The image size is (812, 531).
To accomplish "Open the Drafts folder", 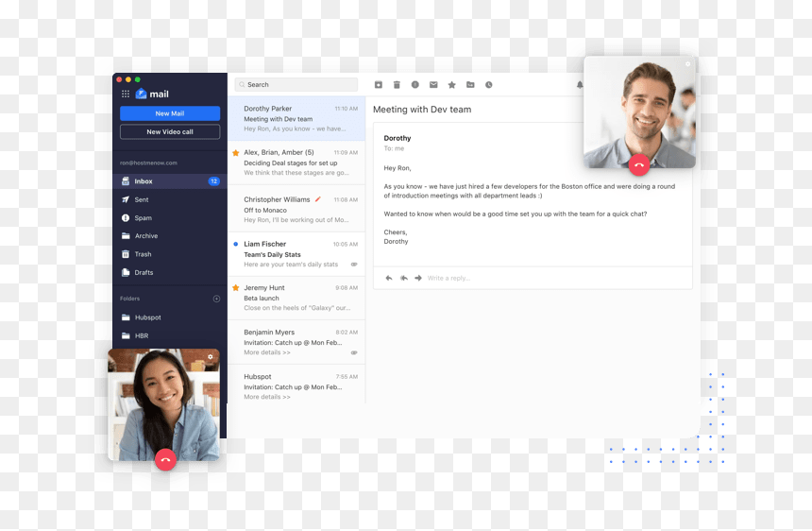I will point(170,272).
